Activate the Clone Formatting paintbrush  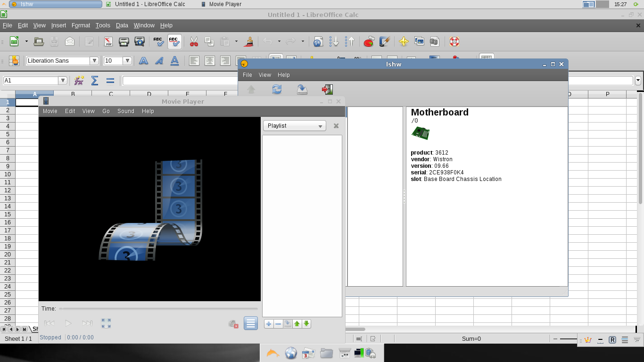(x=249, y=41)
